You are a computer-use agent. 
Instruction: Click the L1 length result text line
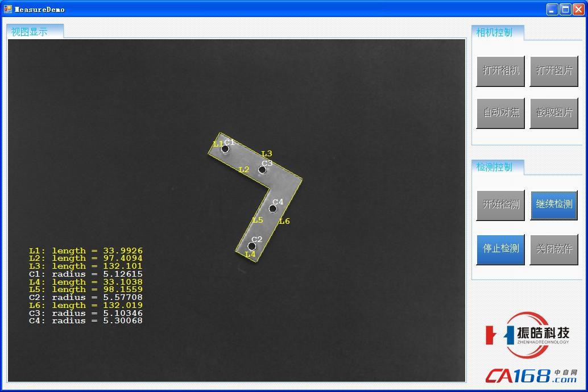[85, 251]
